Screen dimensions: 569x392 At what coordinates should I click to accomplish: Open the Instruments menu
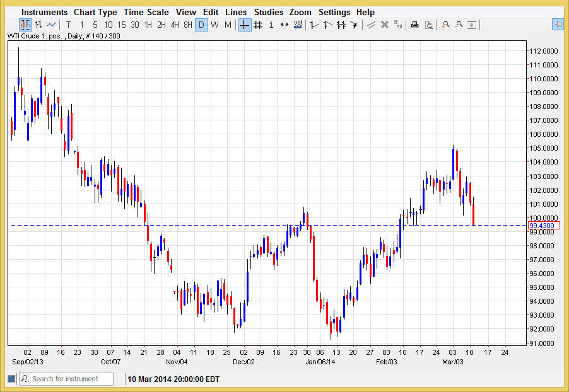[x=44, y=12]
